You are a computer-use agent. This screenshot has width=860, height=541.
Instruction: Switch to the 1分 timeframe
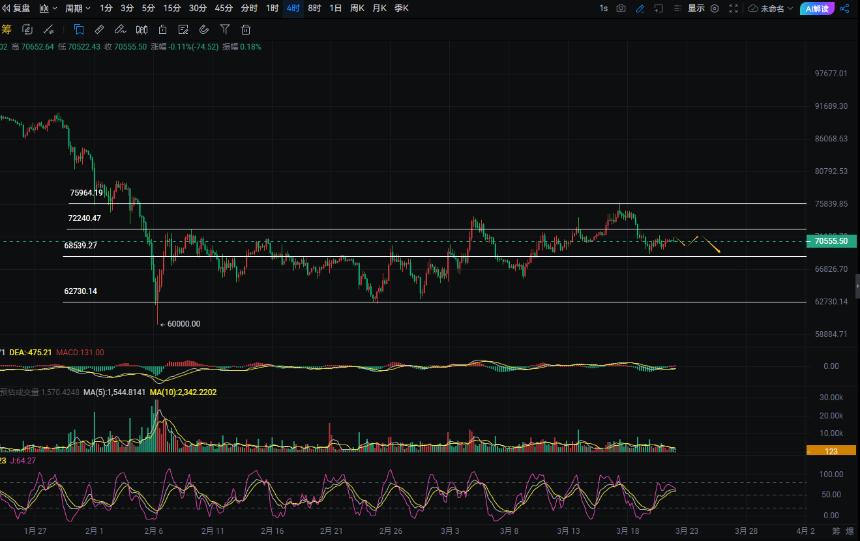pyautogui.click(x=106, y=8)
